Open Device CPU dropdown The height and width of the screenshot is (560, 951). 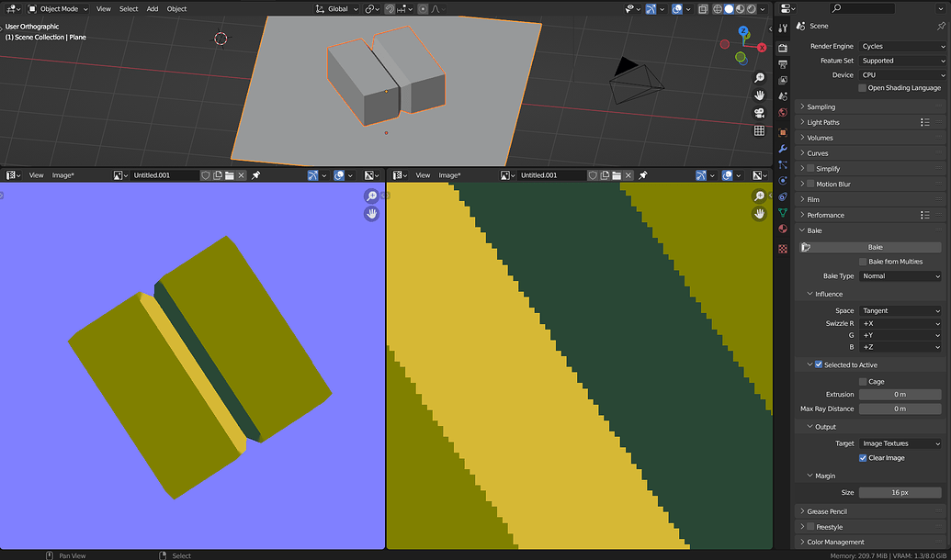tap(902, 75)
